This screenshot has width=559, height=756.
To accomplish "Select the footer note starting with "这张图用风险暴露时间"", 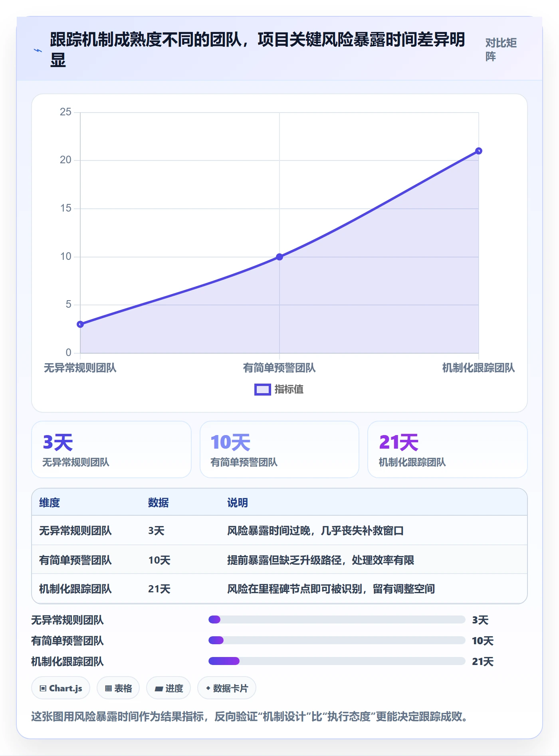I will (250, 716).
